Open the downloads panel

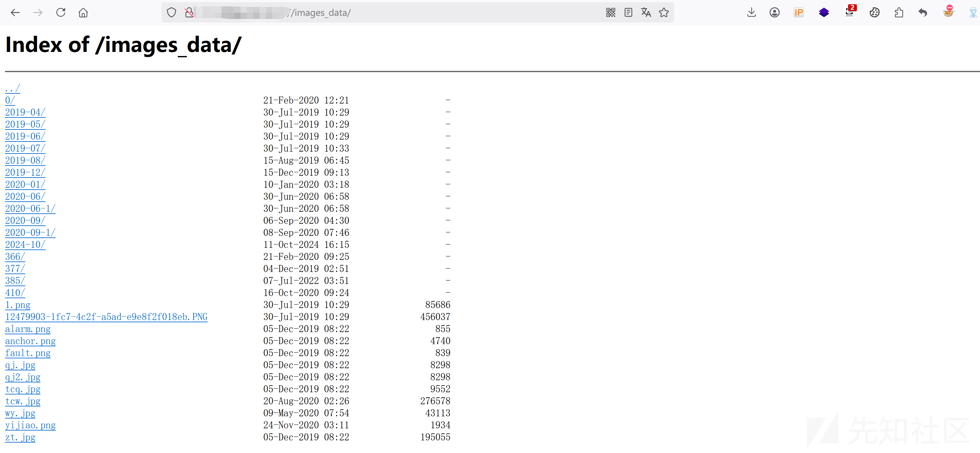coord(751,13)
